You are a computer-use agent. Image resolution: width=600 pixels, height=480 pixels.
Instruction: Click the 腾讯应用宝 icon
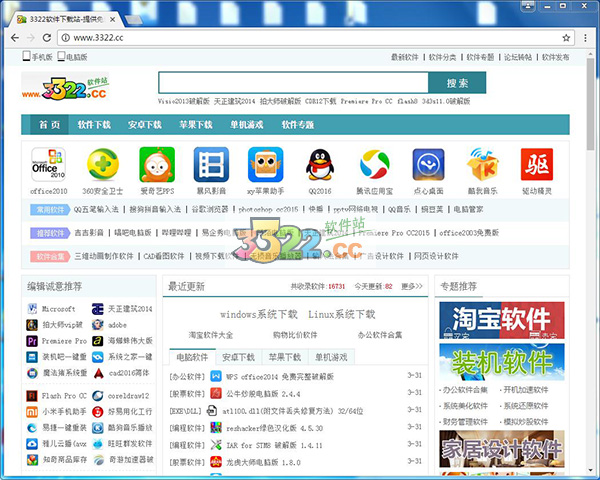click(x=374, y=164)
